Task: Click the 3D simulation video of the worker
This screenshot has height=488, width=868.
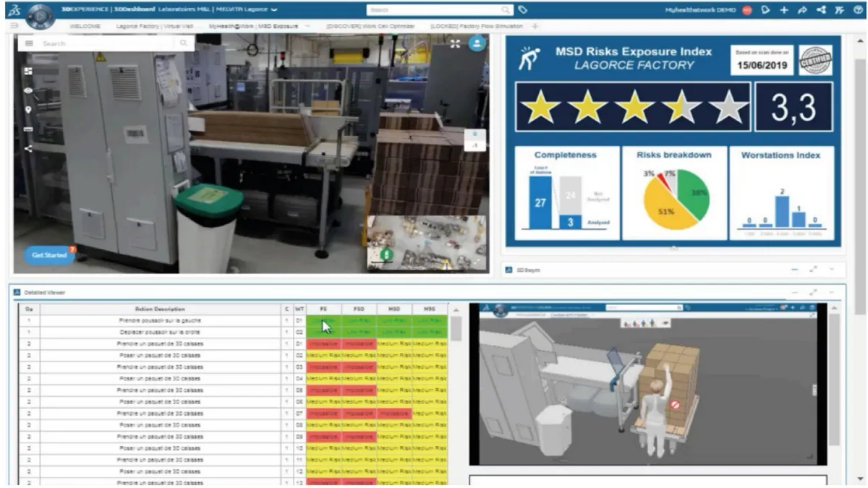Action: (647, 383)
